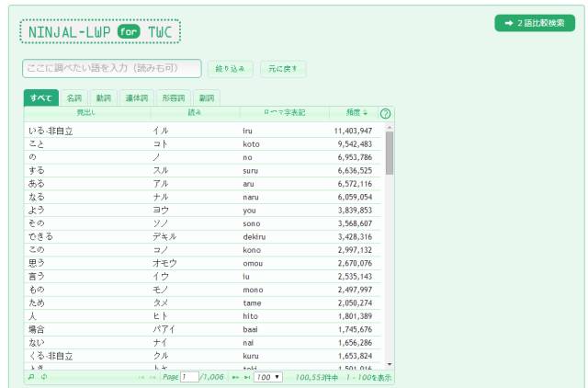This screenshot has height=388, width=588.
Task: Open the 形容詞 tab
Action: pos(174,98)
